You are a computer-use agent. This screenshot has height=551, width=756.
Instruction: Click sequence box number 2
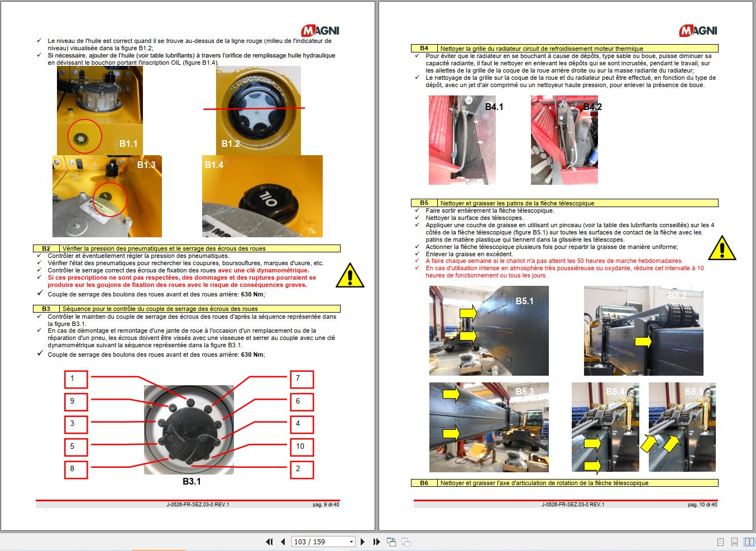coord(302,469)
